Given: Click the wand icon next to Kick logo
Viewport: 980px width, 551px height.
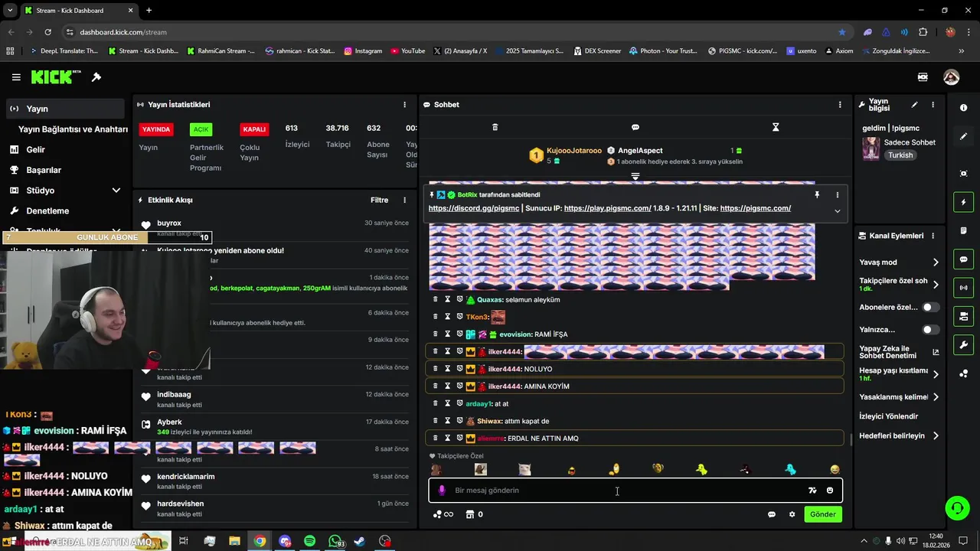Looking at the screenshot, I should (x=96, y=77).
